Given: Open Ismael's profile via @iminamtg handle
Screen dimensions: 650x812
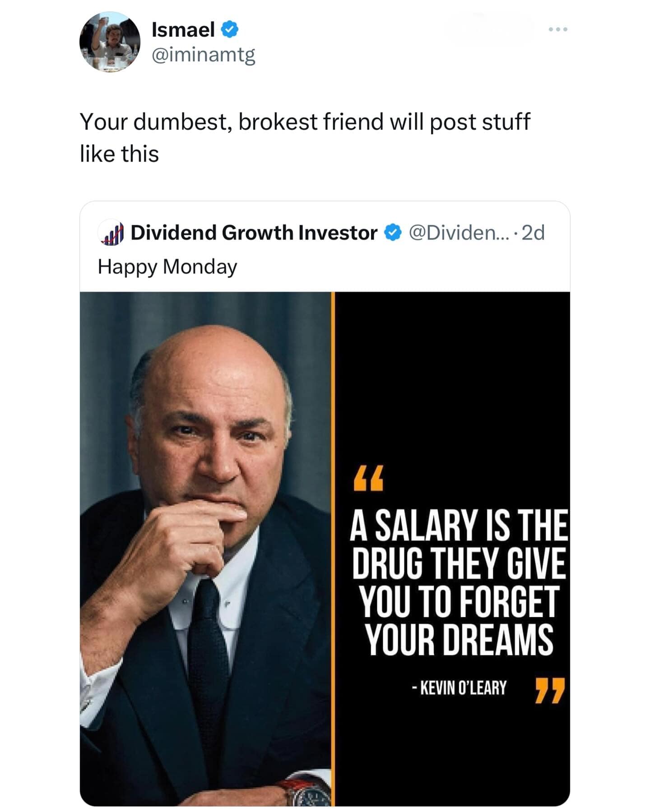Looking at the screenshot, I should [x=204, y=55].
